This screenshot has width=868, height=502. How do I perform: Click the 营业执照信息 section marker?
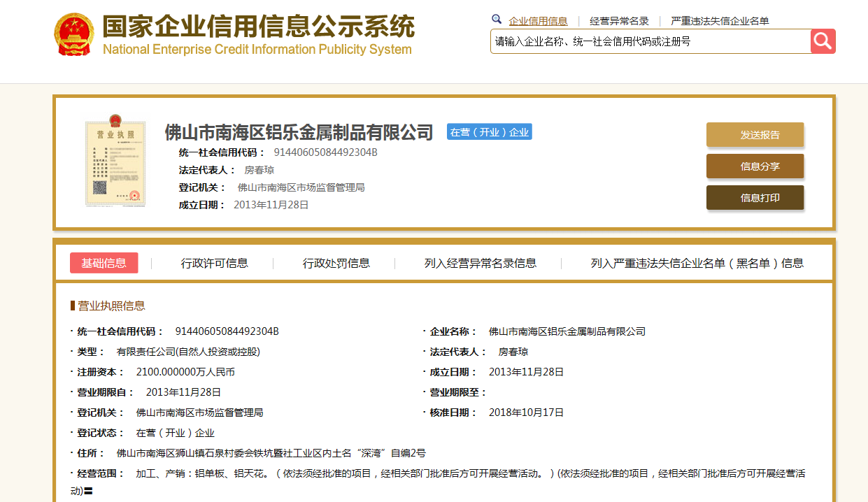point(72,306)
